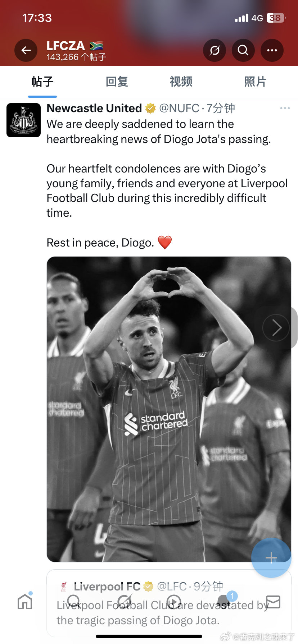Open the black-and-white Diogo Jota photo

point(169,409)
